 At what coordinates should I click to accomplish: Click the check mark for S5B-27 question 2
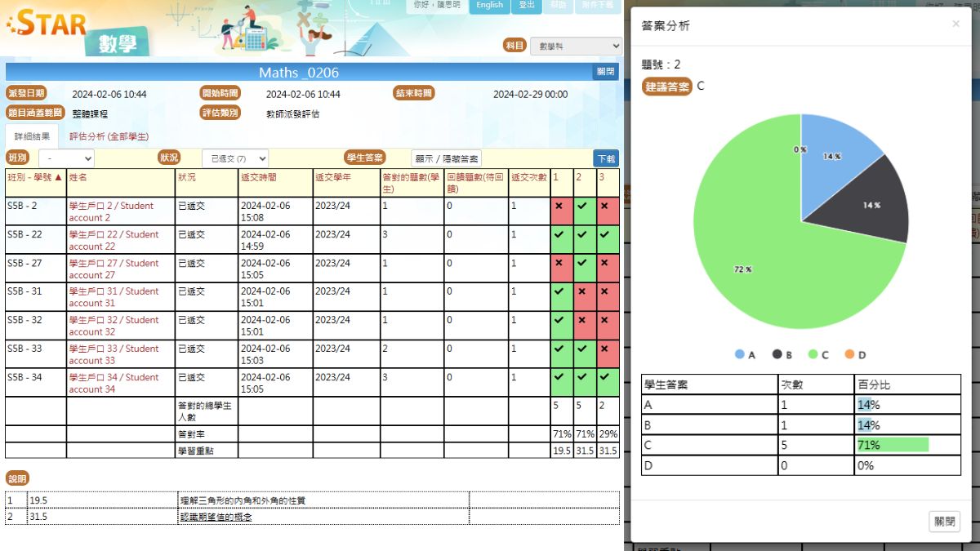pos(581,264)
